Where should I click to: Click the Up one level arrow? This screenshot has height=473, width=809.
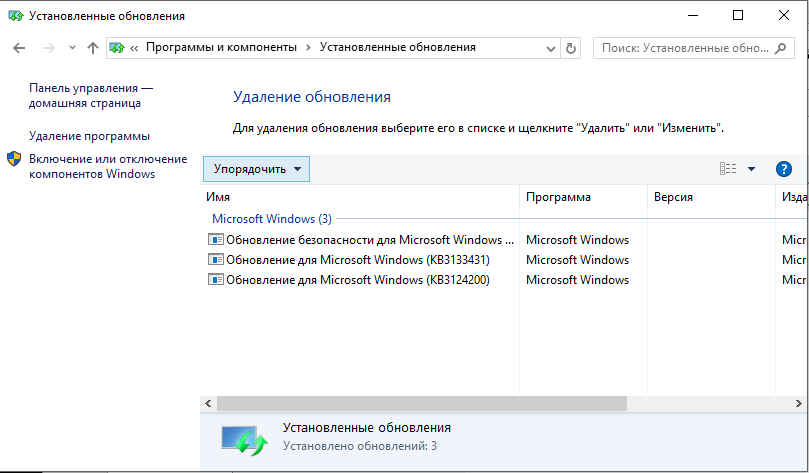click(93, 48)
